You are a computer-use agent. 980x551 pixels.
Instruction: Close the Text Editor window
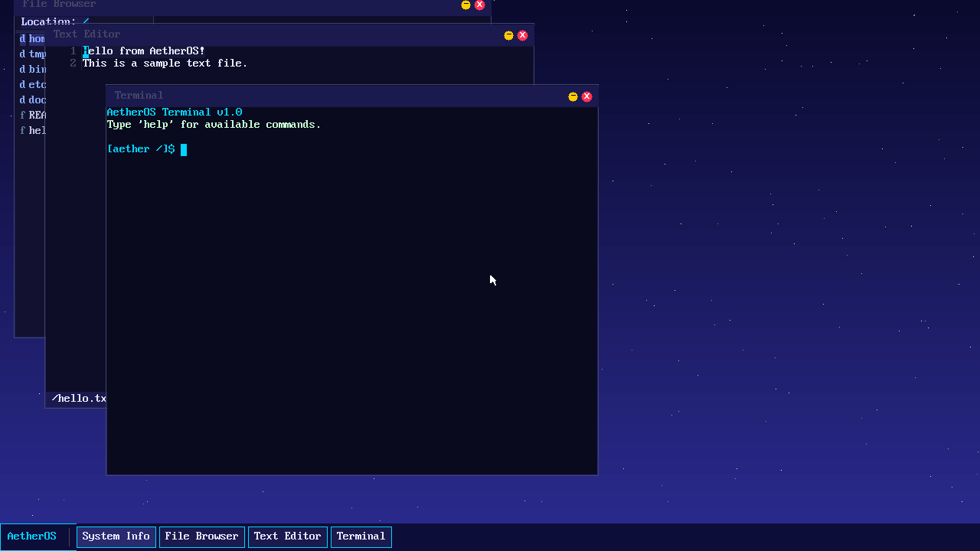[522, 35]
